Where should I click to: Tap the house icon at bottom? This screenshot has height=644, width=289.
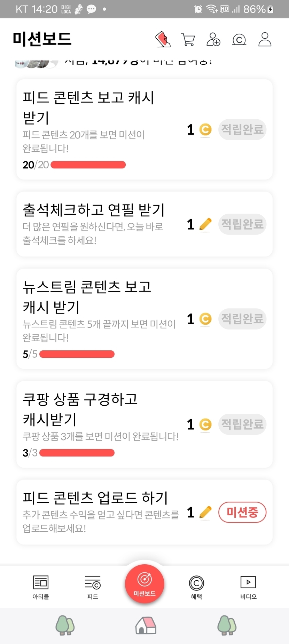pos(146,625)
